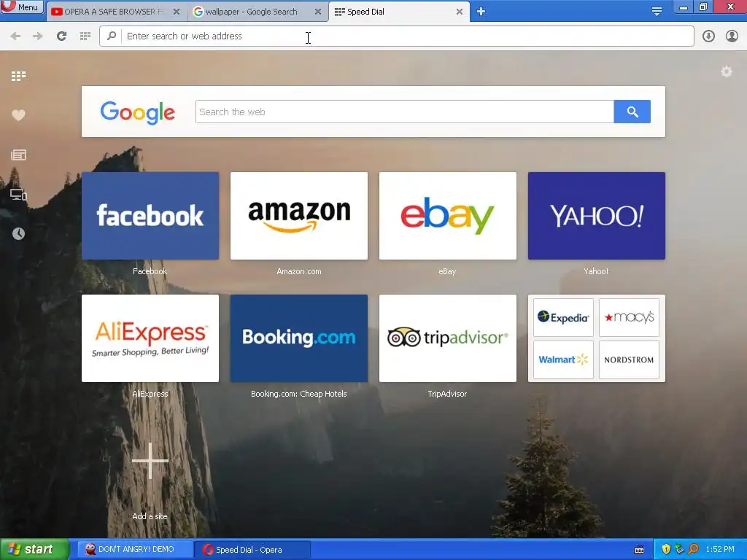This screenshot has height=560, width=747.
Task: Open History via the clock sidebar icon
Action: coord(18,234)
